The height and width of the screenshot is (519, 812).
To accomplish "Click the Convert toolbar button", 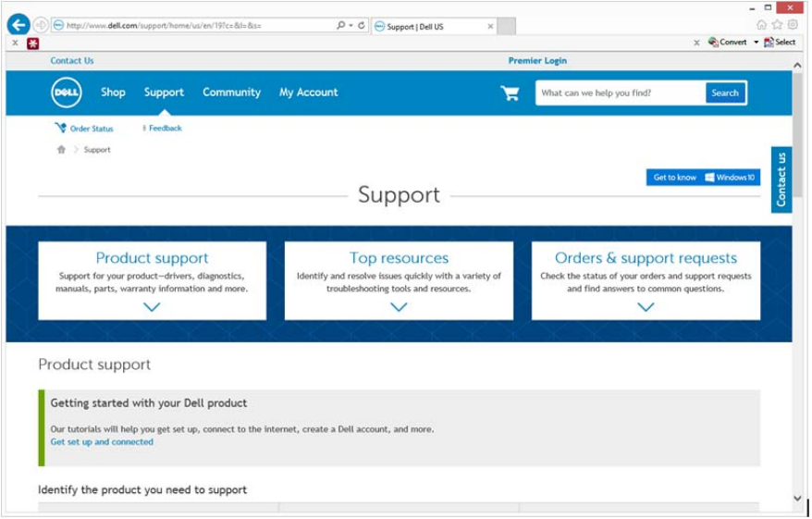I will coord(728,42).
